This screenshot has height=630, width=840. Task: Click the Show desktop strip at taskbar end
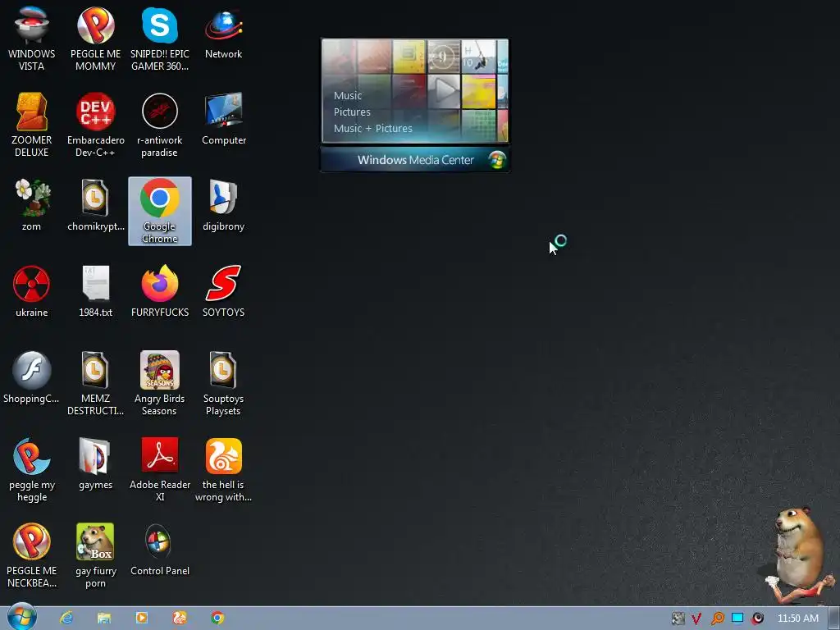click(833, 619)
